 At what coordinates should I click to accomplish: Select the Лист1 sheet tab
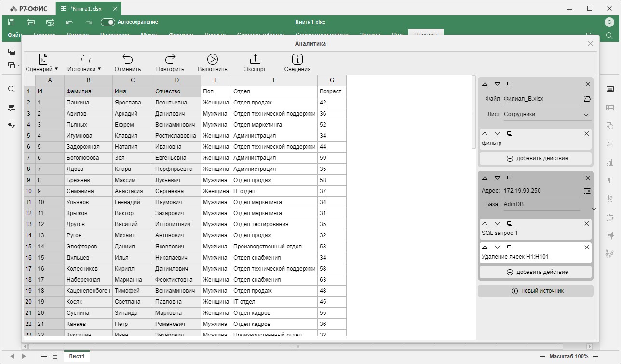(x=77, y=356)
